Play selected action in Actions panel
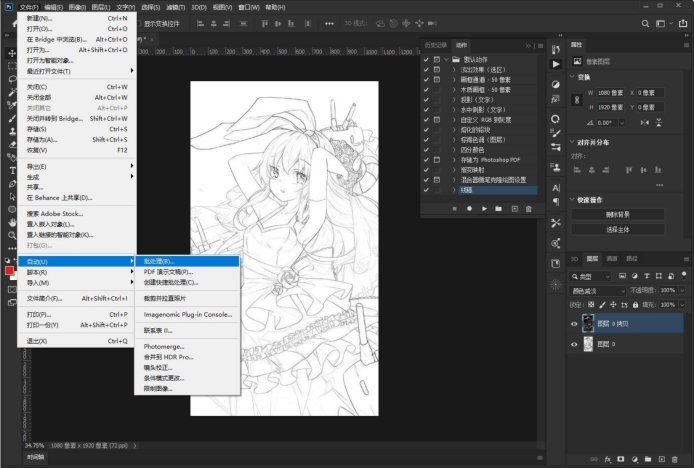The height and width of the screenshot is (468, 694). (484, 209)
